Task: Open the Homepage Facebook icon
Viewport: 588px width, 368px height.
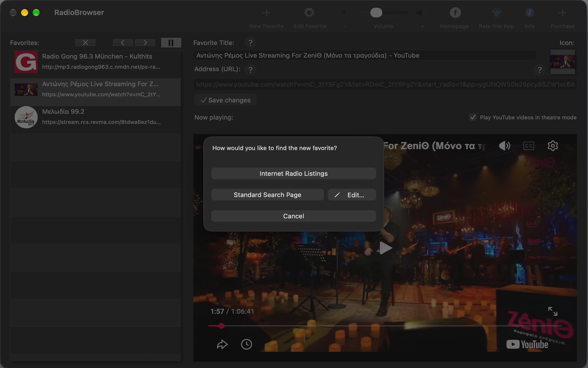Action: (x=455, y=13)
